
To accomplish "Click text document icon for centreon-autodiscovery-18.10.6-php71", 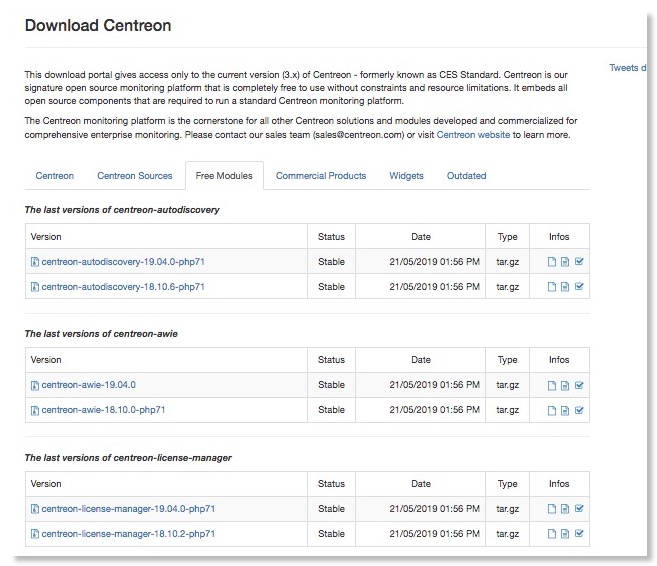I will [x=565, y=287].
